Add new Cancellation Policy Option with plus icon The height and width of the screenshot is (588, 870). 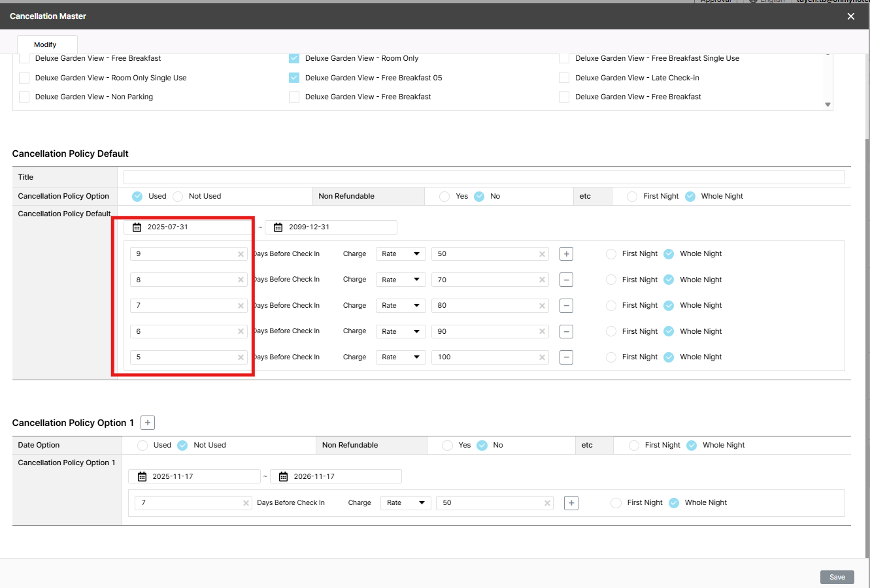point(148,423)
